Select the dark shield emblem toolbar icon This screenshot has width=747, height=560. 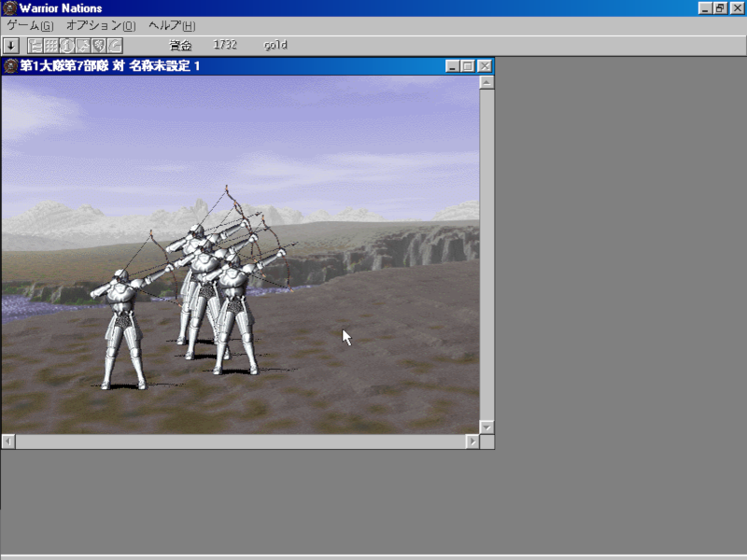click(x=99, y=46)
